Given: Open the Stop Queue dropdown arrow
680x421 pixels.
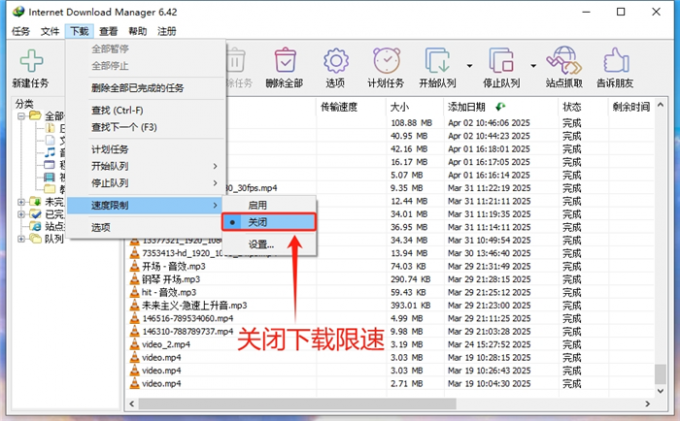Looking at the screenshot, I should click(533, 65).
